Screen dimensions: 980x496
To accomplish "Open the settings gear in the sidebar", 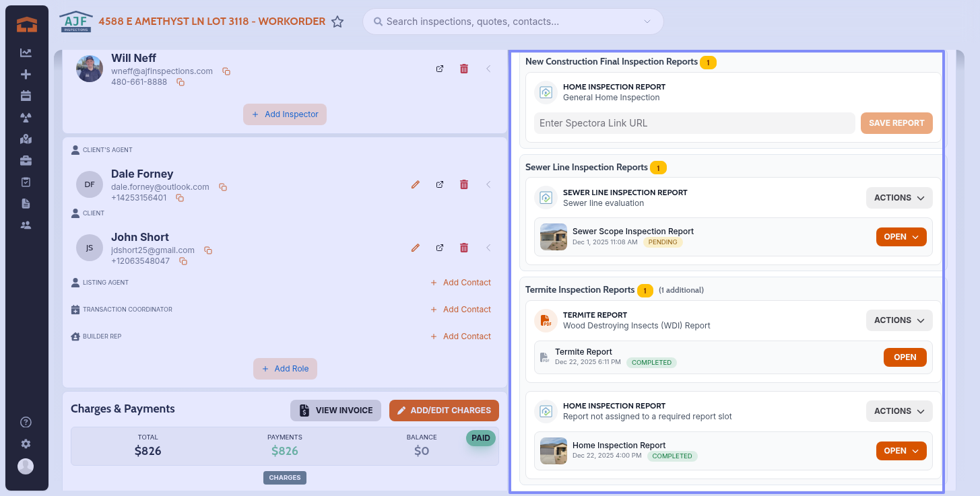I will click(26, 444).
